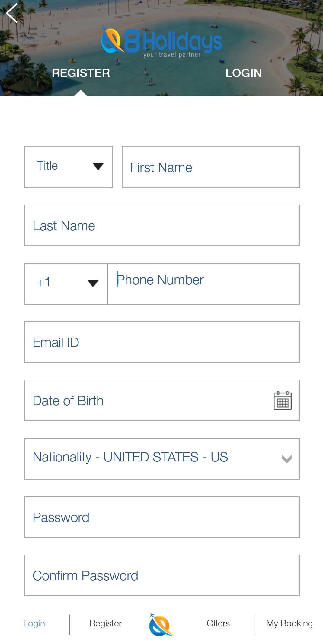This screenshot has height=644, width=323.
Task: Tap the Q8 Holidays logo in bottom bar
Action: [161, 624]
